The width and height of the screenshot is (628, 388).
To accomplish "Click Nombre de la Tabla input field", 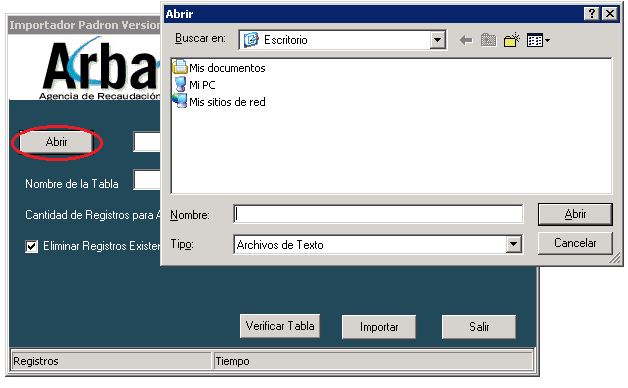I will click(147, 180).
